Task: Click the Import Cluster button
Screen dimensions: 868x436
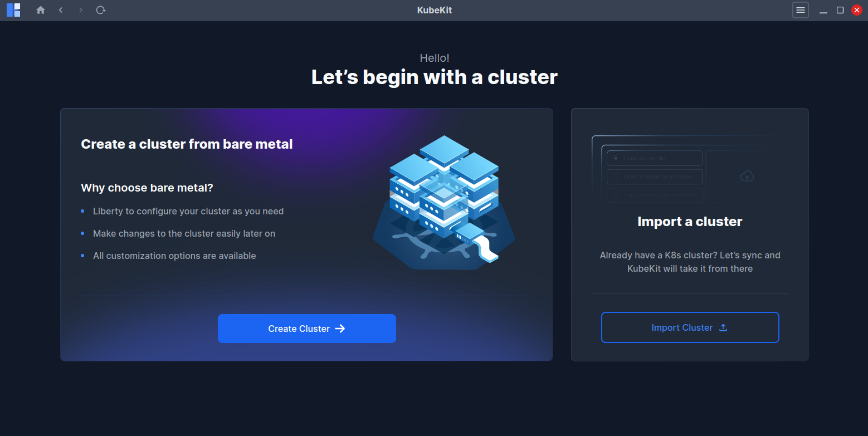Action: (689, 327)
